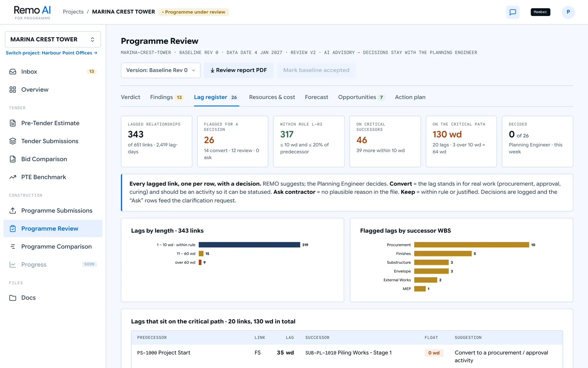This screenshot has width=588, height=368.
Task: Switch to the Verdict tab
Action: (x=130, y=97)
